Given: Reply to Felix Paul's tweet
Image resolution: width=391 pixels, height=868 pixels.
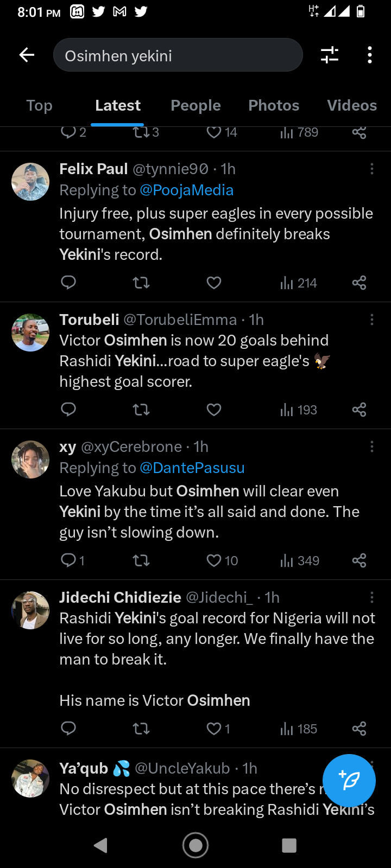Looking at the screenshot, I should 68,283.
